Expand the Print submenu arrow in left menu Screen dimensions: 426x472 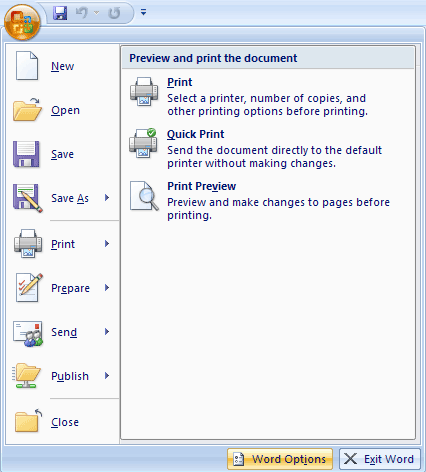click(x=107, y=244)
